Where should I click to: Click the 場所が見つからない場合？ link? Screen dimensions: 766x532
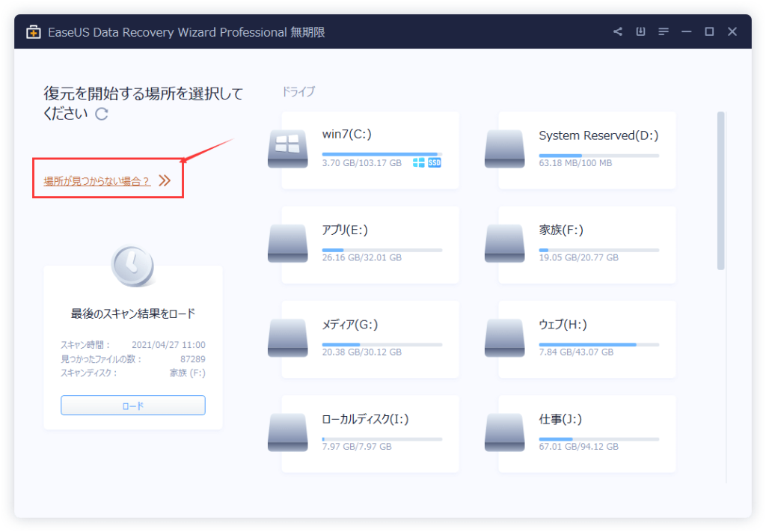[x=96, y=181]
